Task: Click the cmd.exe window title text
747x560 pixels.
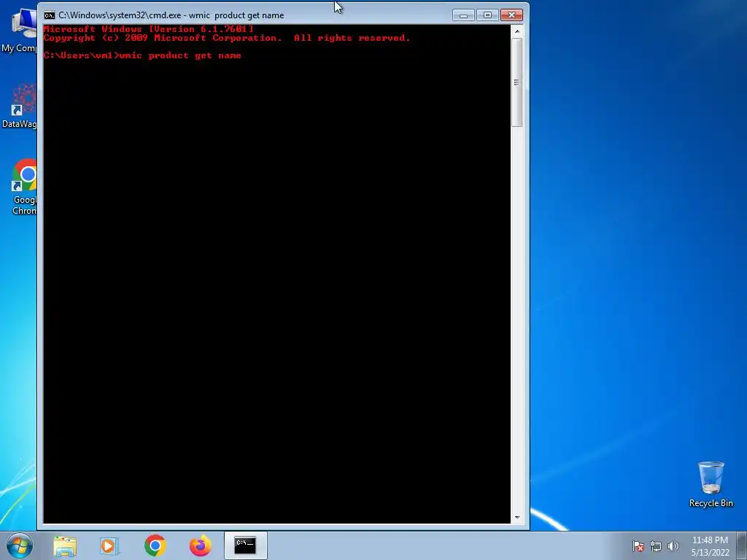Action: click(x=171, y=15)
